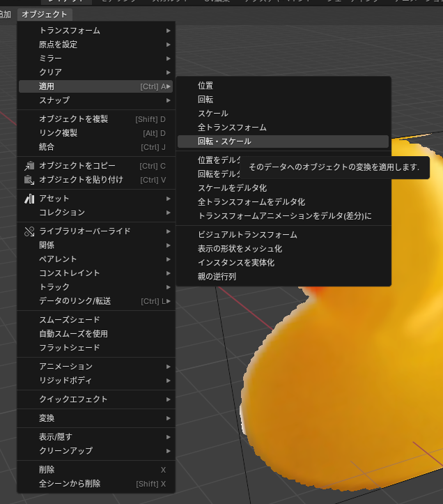Choose スムーズシェード
The height and width of the screenshot is (504, 443).
95,320
